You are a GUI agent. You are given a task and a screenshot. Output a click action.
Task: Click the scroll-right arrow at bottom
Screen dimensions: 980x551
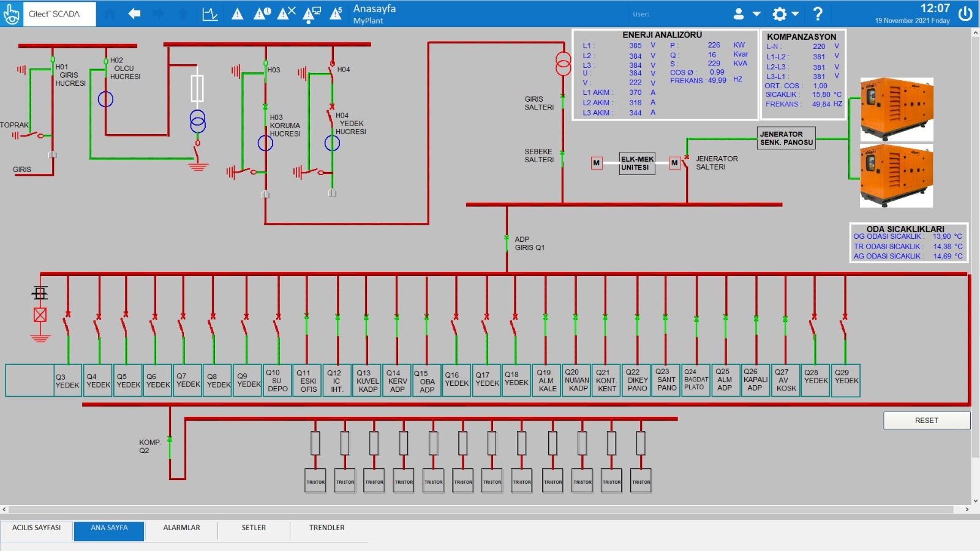(x=967, y=509)
